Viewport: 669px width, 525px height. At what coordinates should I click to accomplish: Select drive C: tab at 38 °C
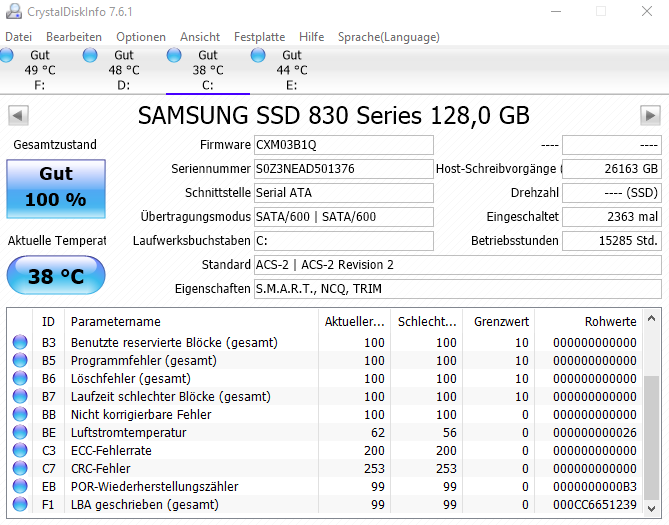[x=208, y=70]
